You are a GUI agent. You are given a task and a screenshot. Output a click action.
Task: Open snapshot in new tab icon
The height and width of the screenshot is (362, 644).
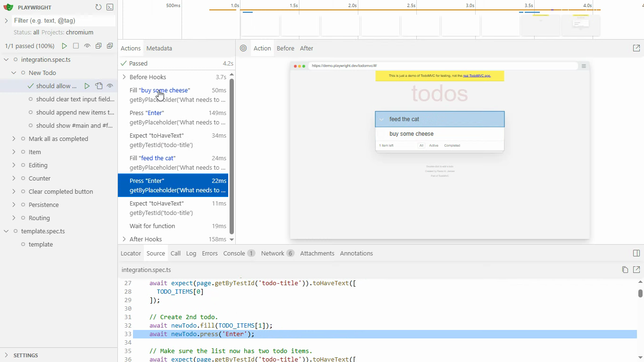pos(636,48)
